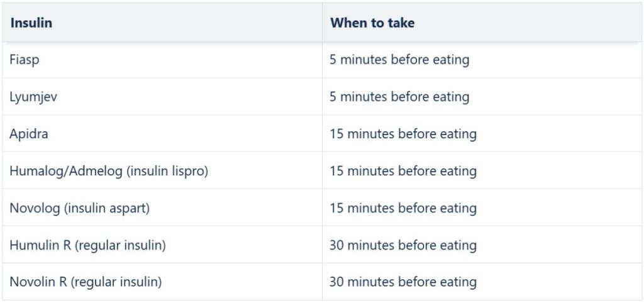Image resolution: width=644 pixels, height=303 pixels.
Task: Select the Fiasp insulin cell
Action: (24, 60)
